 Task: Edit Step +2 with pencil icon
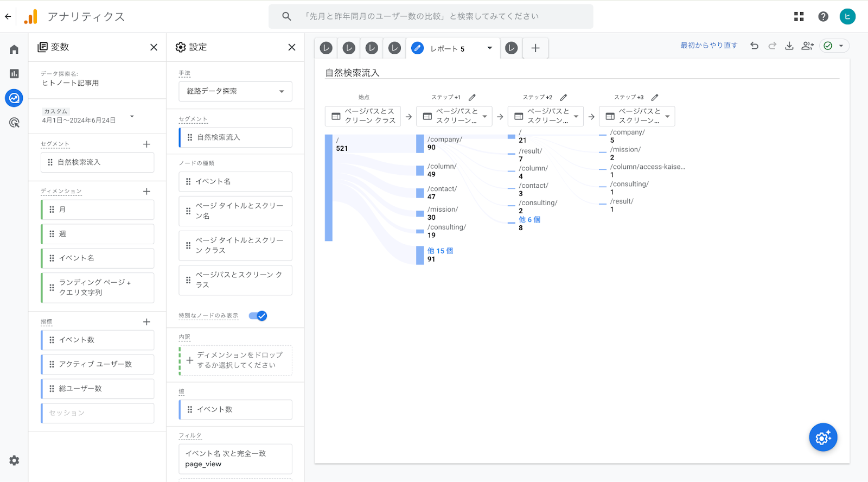click(x=564, y=97)
